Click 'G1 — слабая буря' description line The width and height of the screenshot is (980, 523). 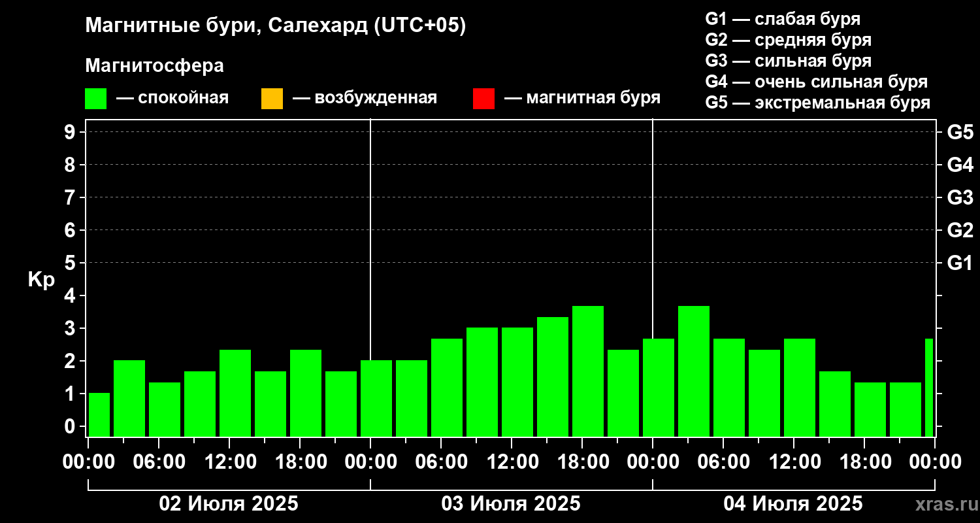click(x=783, y=19)
